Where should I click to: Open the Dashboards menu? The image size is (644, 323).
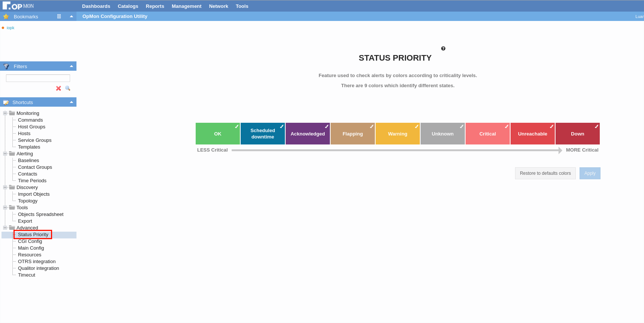click(96, 6)
